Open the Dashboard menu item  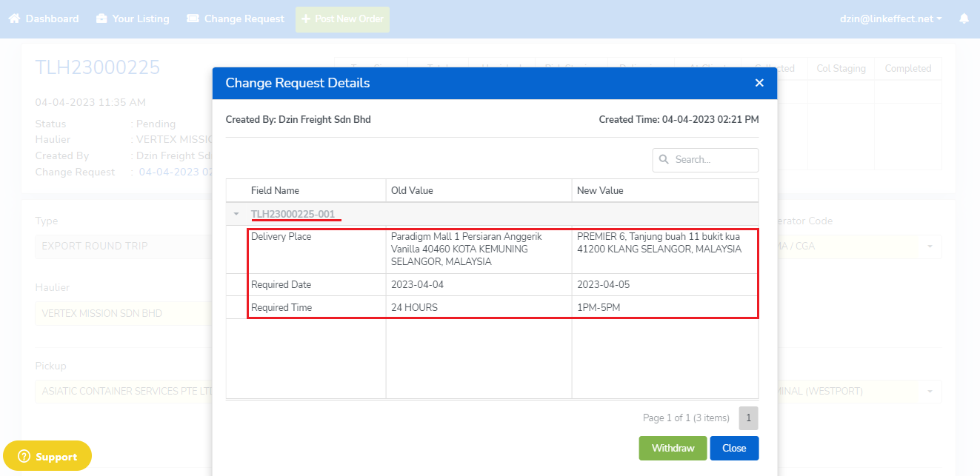pyautogui.click(x=52, y=19)
